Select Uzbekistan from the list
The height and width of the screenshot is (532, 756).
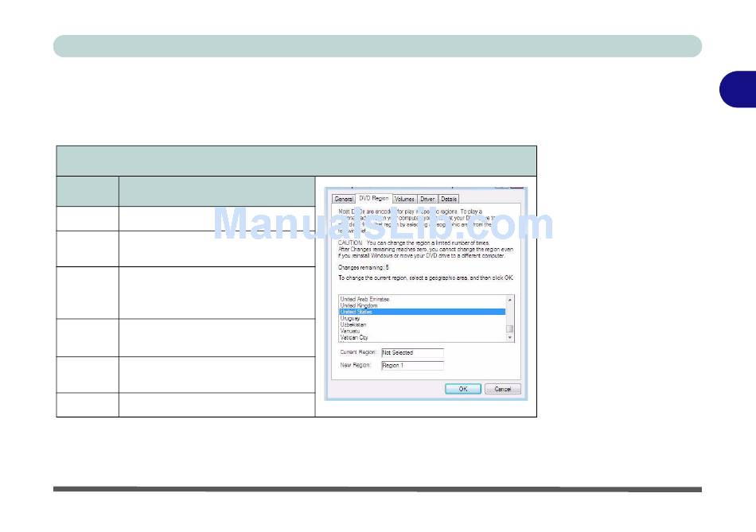(x=353, y=324)
